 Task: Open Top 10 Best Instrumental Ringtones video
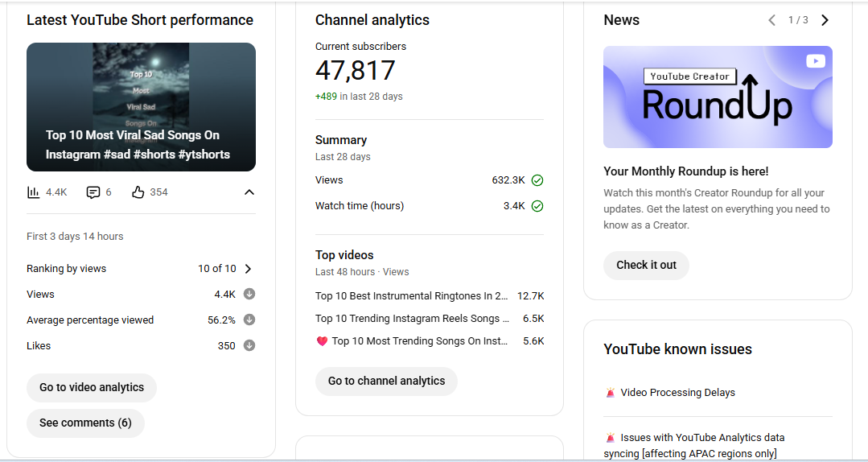click(411, 296)
